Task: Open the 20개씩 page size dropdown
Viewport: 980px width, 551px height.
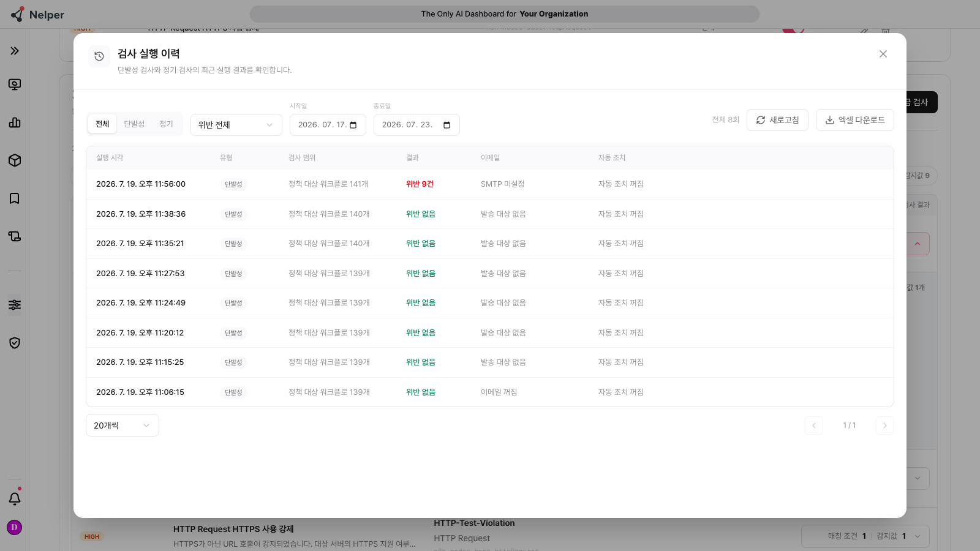Action: [123, 425]
